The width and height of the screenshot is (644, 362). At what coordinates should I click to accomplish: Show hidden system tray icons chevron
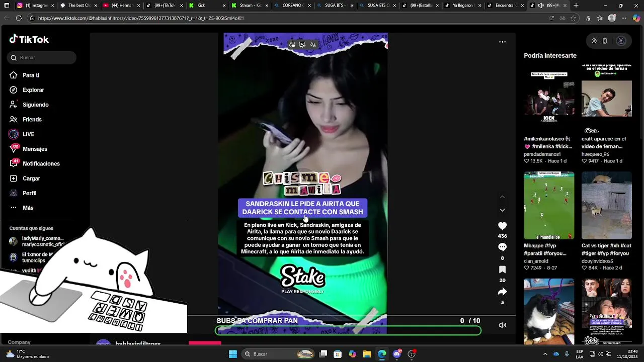pos(545,354)
